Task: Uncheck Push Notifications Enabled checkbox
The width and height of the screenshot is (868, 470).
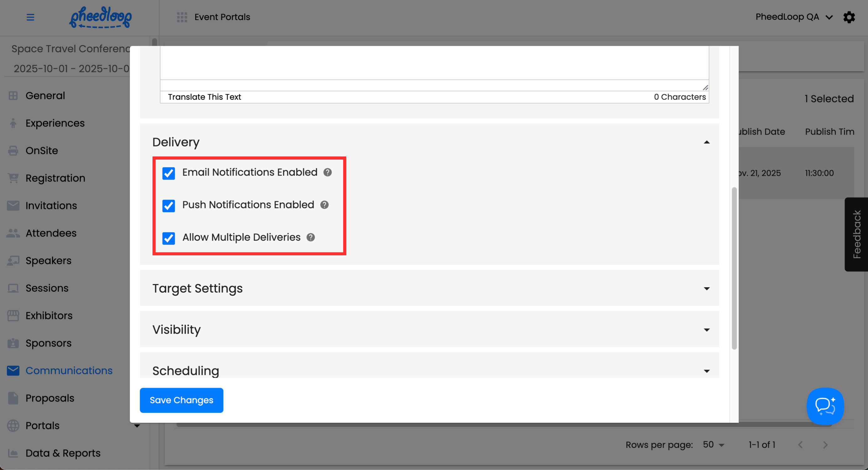Action: pos(168,205)
